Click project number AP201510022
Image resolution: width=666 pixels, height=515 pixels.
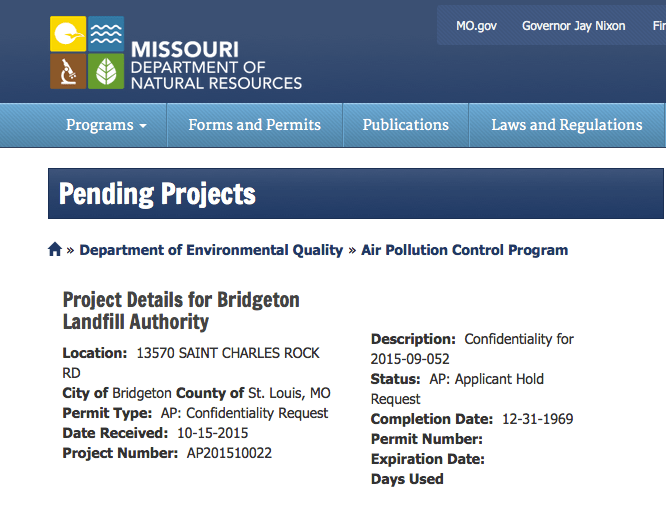pos(229,453)
